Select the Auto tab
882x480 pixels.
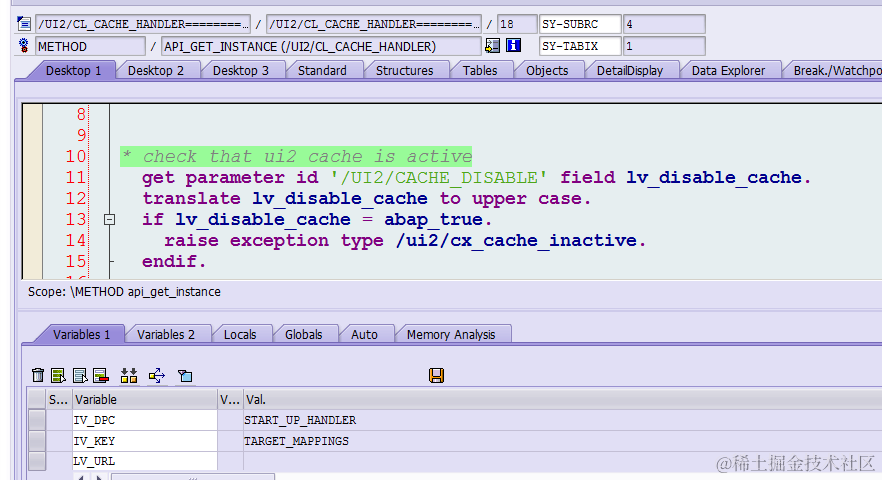coord(364,334)
